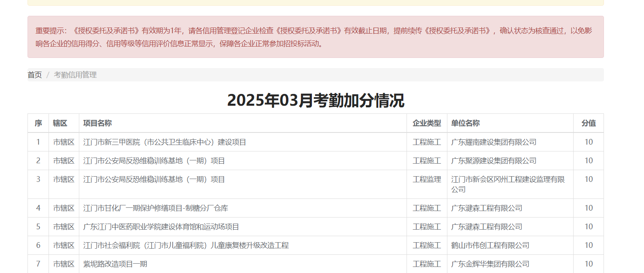Click 工程施工 type in row 6

[427, 245]
